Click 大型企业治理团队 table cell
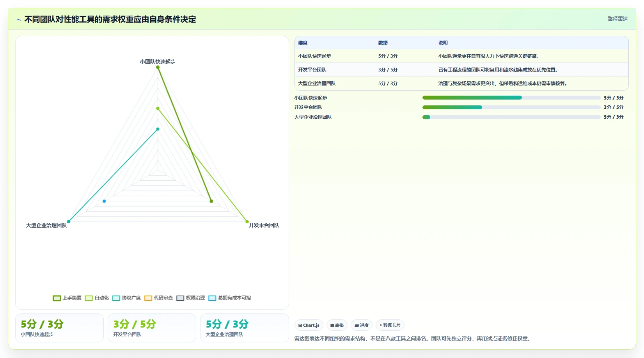The height and width of the screenshot is (358, 644). pyautogui.click(x=317, y=84)
